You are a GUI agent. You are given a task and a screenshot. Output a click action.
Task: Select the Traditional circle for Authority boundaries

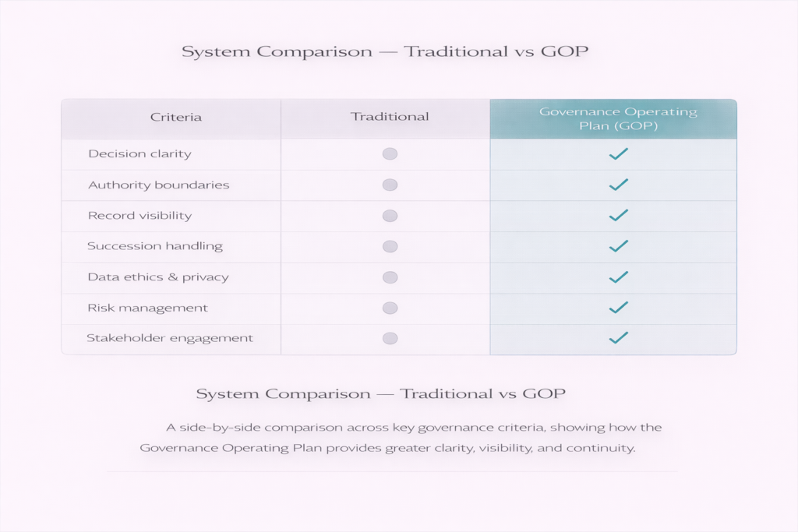pyautogui.click(x=390, y=185)
